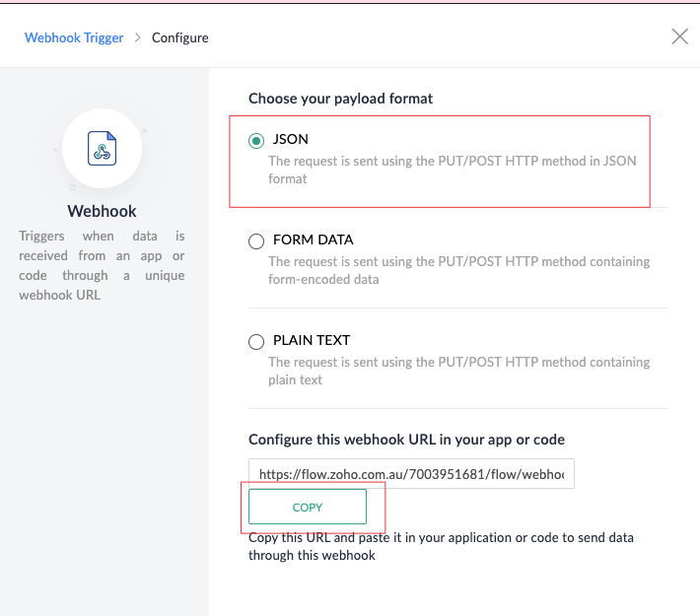Close the Configure dialog with X

(679, 36)
